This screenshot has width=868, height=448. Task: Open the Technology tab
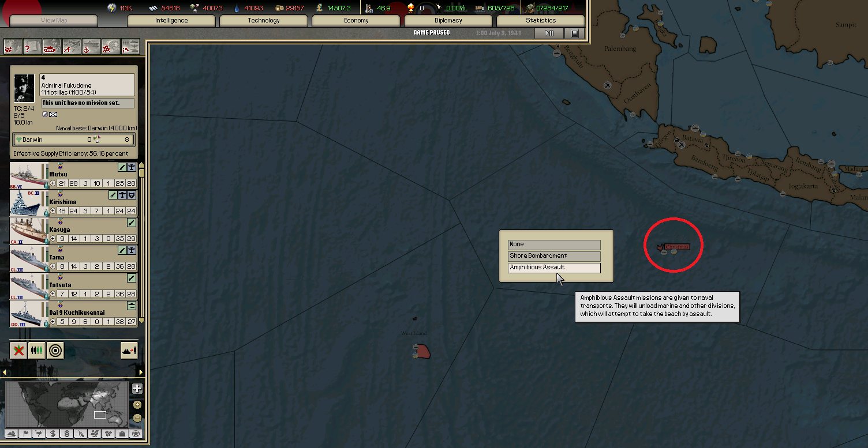click(x=264, y=21)
